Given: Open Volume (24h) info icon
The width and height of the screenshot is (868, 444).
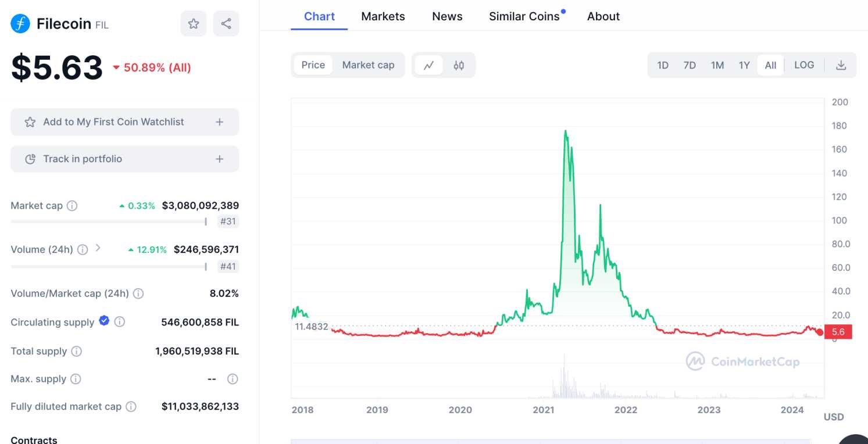Looking at the screenshot, I should coord(83,249).
